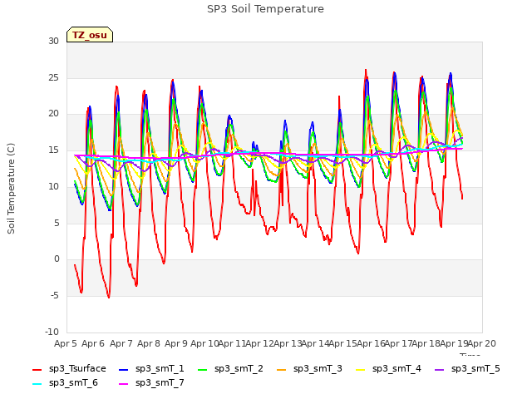Click the TZ_osu annotation label
The height and width of the screenshot is (399, 532).
90,35
